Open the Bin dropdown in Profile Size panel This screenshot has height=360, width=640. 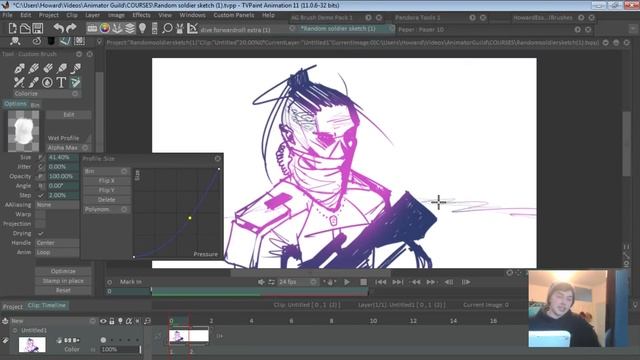coord(107,171)
